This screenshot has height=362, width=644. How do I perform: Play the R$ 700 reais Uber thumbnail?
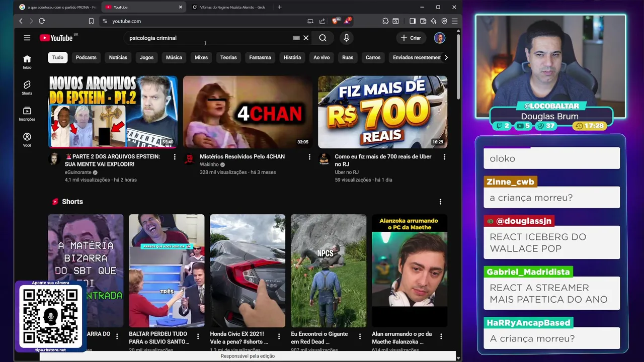[x=382, y=112]
